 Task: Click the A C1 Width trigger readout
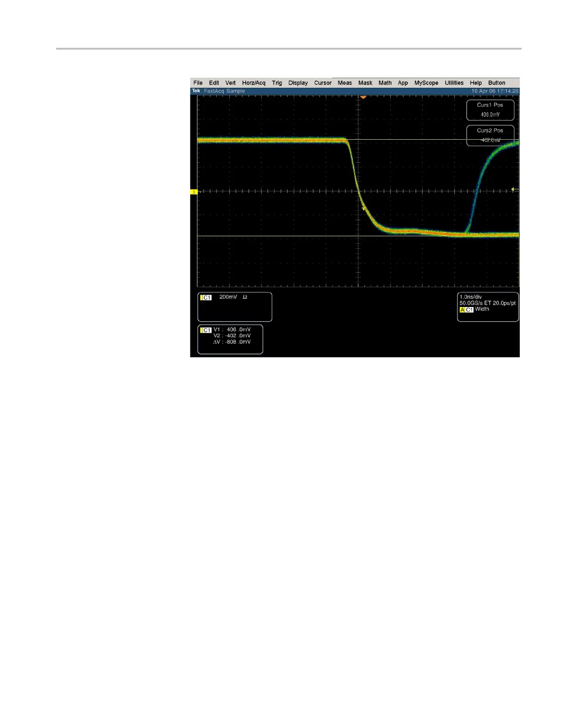(474, 309)
